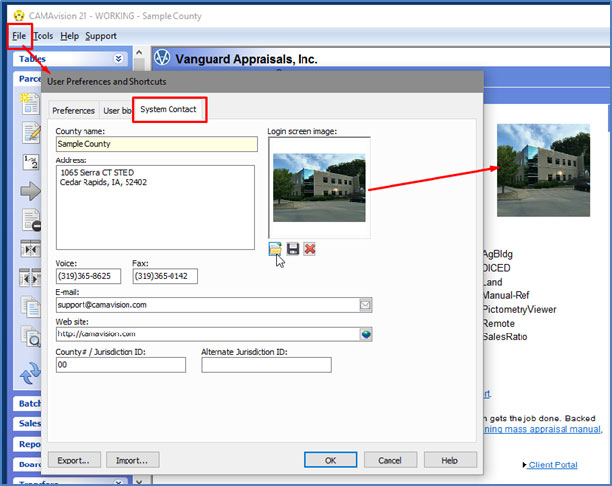The image size is (612, 486).
Task: Open the mass appraisal manual link
Action: tap(543, 429)
